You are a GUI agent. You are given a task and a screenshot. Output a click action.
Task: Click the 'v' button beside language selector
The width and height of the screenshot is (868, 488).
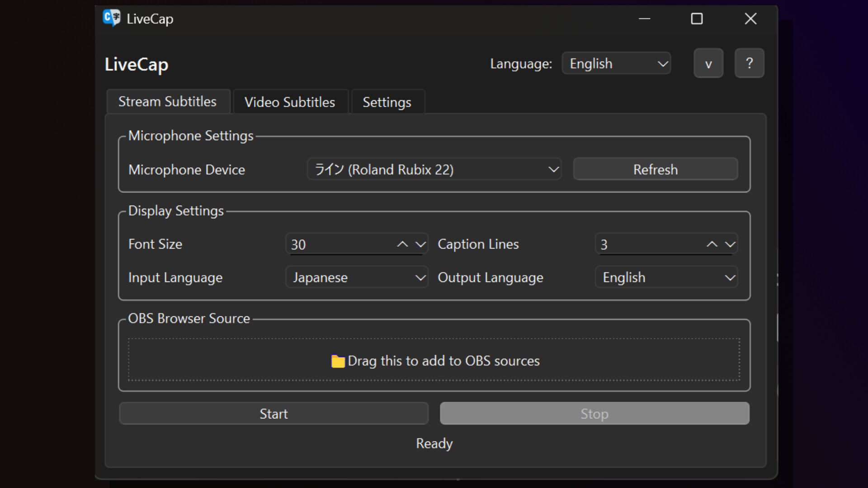(708, 63)
